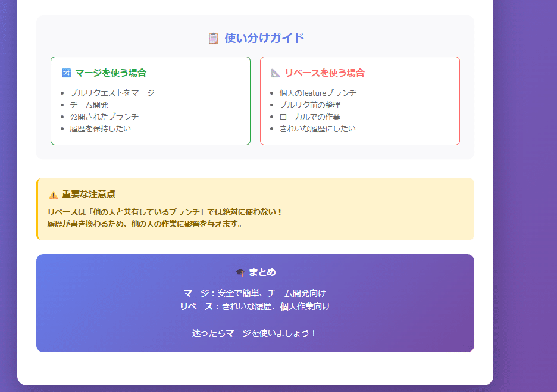Image resolution: width=557 pixels, height=392 pixels.
Task: Click the clipboard icon in 使い分けガイド heading
Action: point(212,37)
